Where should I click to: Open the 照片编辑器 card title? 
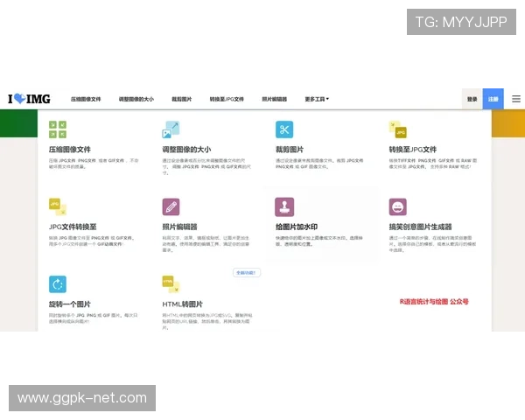point(179,227)
